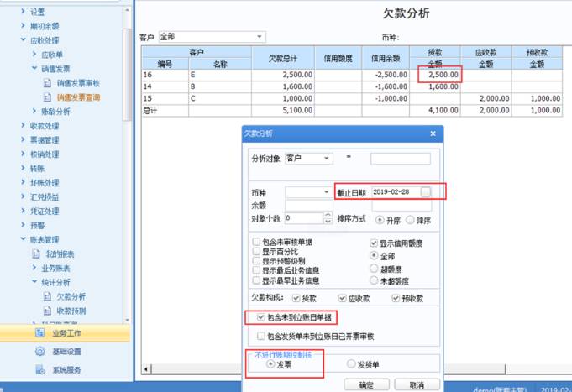Choose 发货单 for 不进行账期控制按
The height and width of the screenshot is (392, 572).
click(351, 363)
